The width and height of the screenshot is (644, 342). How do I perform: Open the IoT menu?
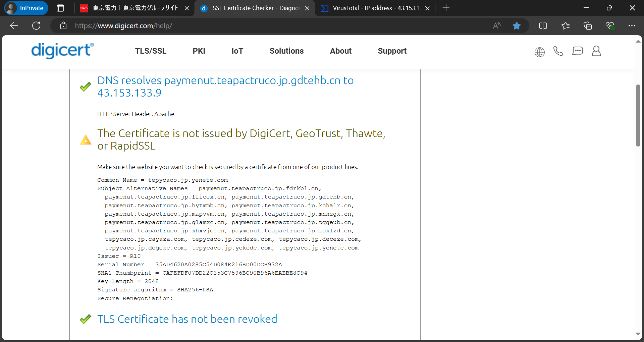point(237,51)
